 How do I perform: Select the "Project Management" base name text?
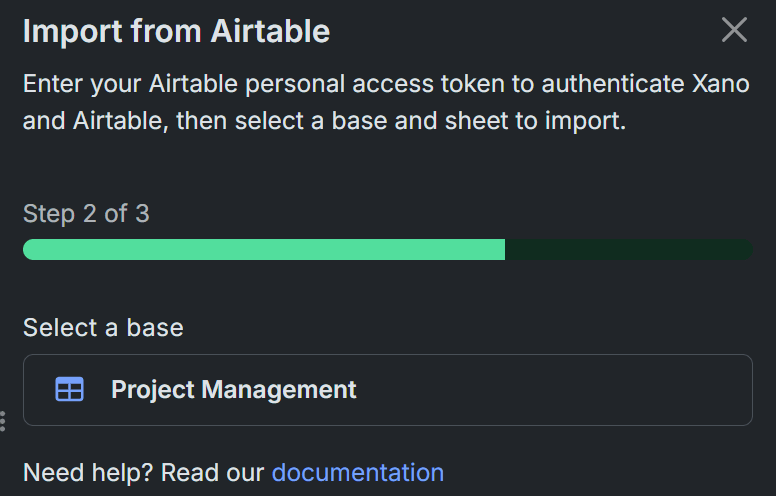[233, 390]
